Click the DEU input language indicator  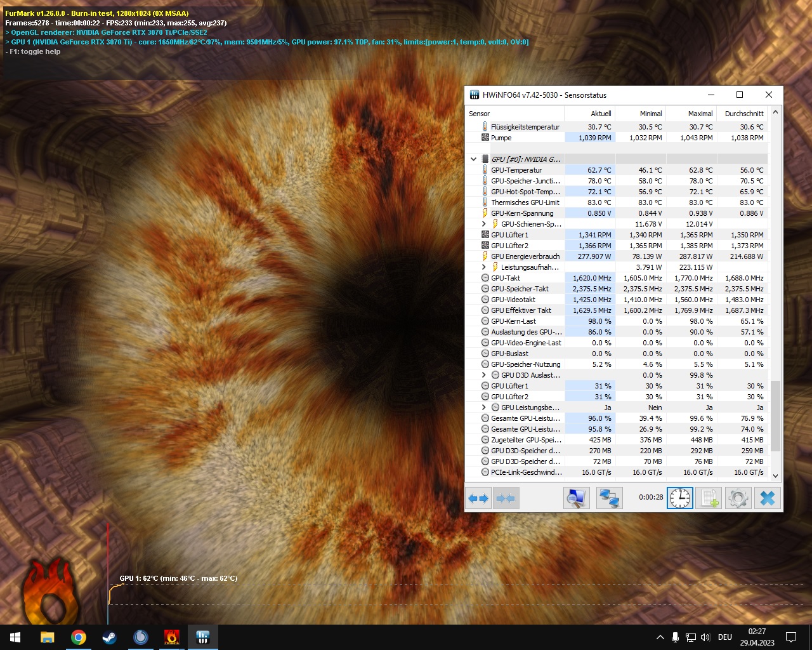click(725, 637)
